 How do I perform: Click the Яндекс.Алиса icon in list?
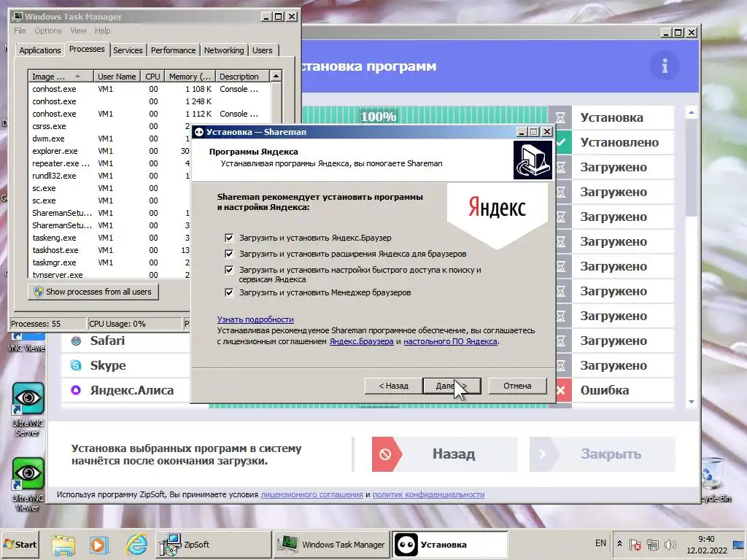[76, 390]
